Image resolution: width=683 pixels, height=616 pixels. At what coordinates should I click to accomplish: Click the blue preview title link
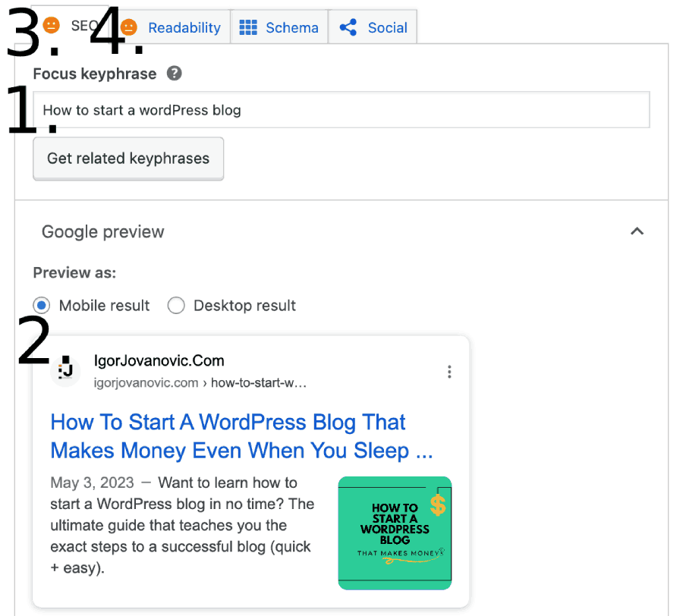pyautogui.click(x=242, y=436)
